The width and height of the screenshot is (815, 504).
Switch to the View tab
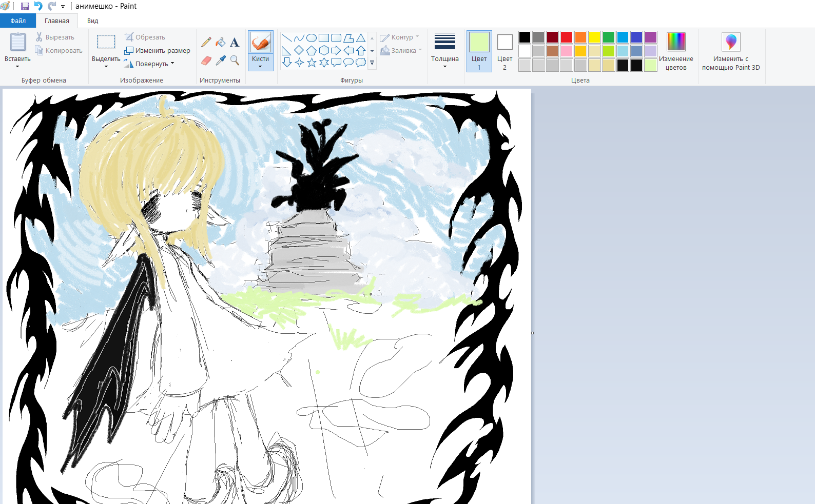tap(92, 21)
